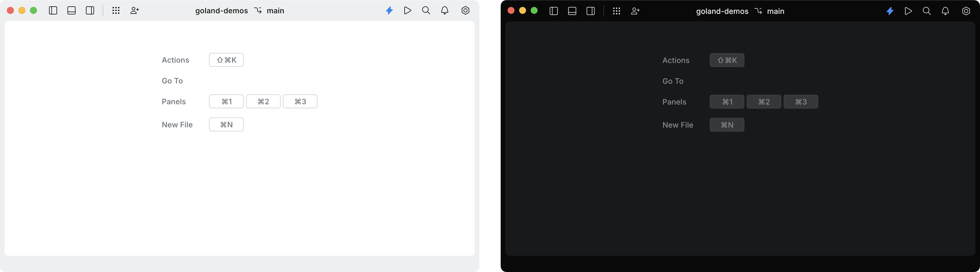Click the lightning icon in the dark window
Image resolution: width=980 pixels, height=272 pixels.
(890, 11)
